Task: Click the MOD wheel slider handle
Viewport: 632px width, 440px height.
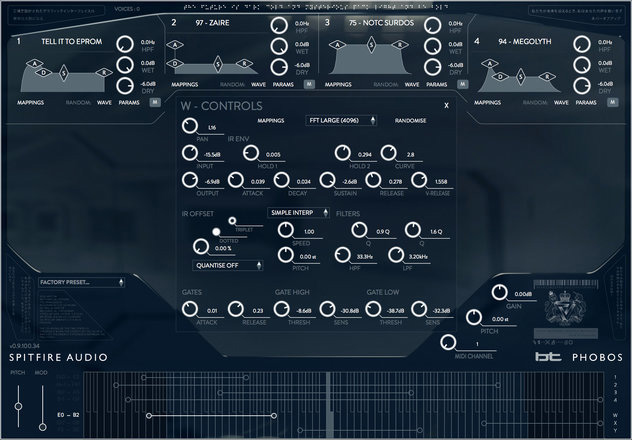Action: tap(42, 427)
